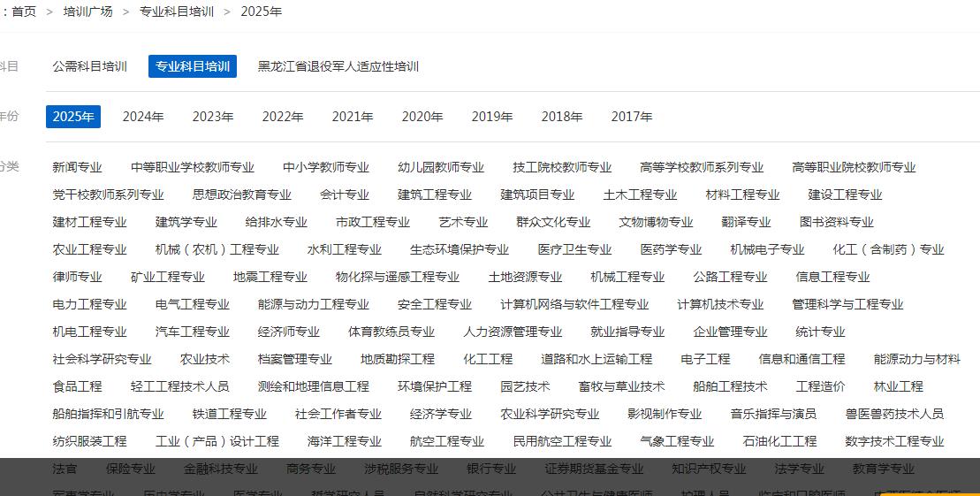Select the 公需科目培训 tab
Image resolution: width=980 pixels, height=496 pixels.
click(89, 66)
